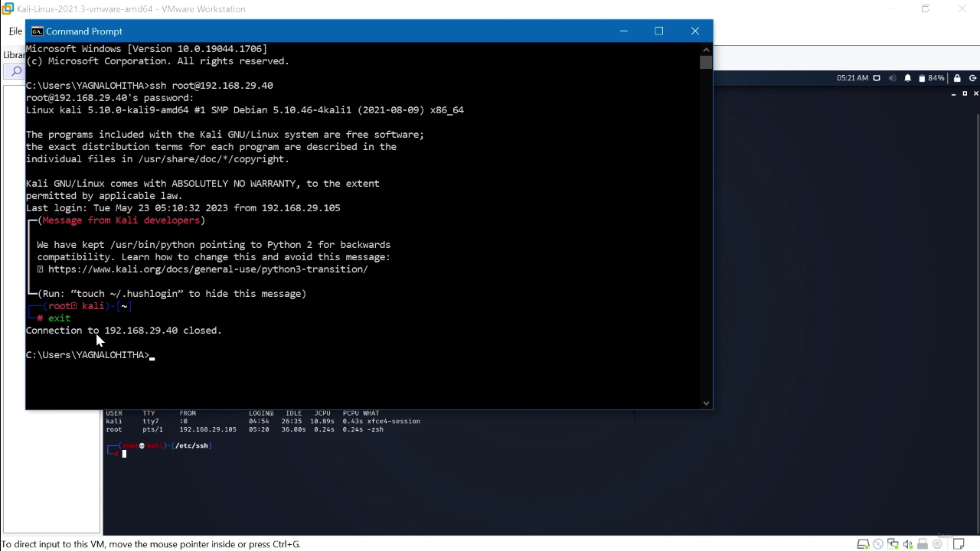Click the VMware hard disk status icon
Viewport: 980px width, 551px height.
click(x=863, y=544)
